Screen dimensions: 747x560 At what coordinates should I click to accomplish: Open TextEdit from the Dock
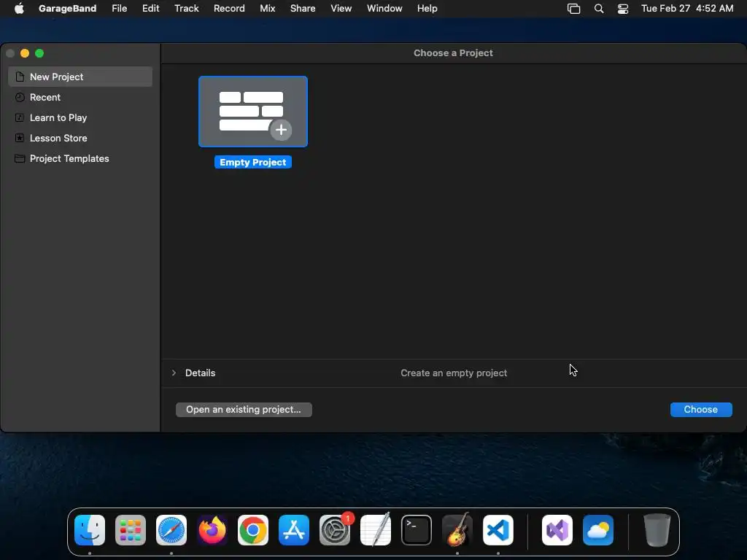point(376,530)
